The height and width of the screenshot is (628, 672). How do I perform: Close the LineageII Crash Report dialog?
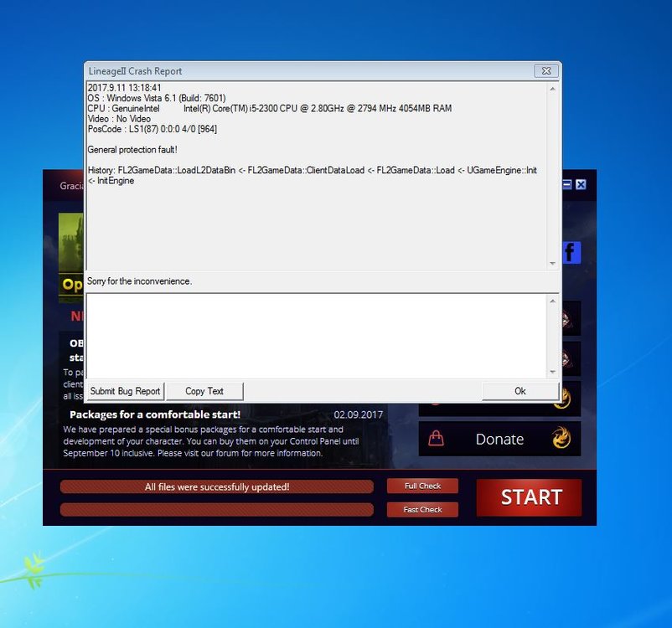pos(545,71)
